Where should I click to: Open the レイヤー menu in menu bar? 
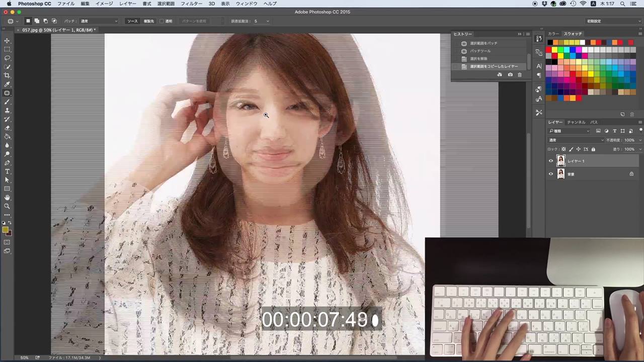pyautogui.click(x=127, y=4)
